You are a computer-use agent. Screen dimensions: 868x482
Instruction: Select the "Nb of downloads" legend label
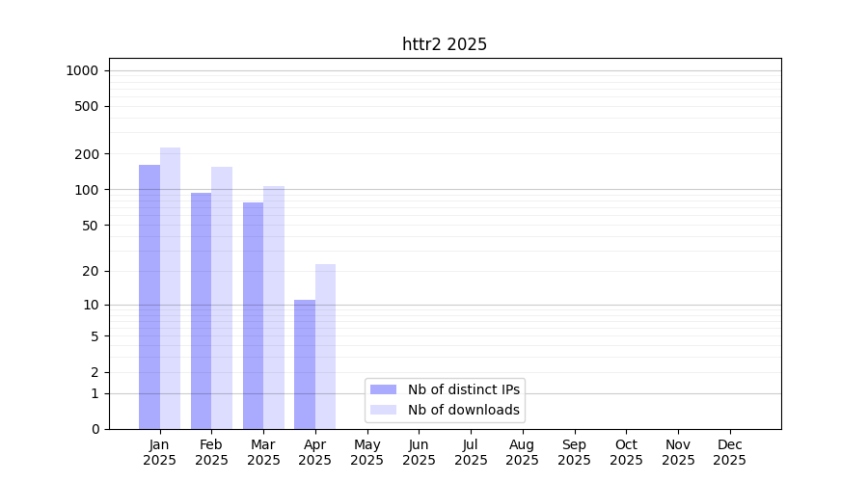point(463,410)
